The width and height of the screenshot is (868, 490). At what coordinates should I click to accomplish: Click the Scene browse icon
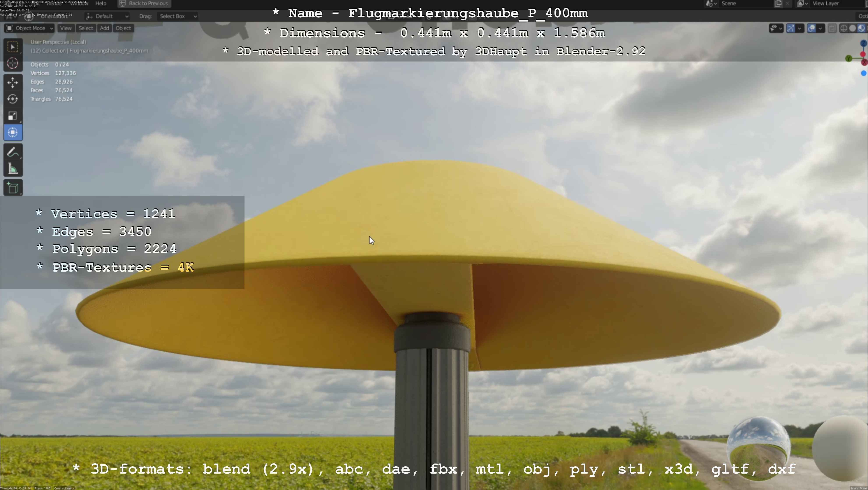[711, 4]
